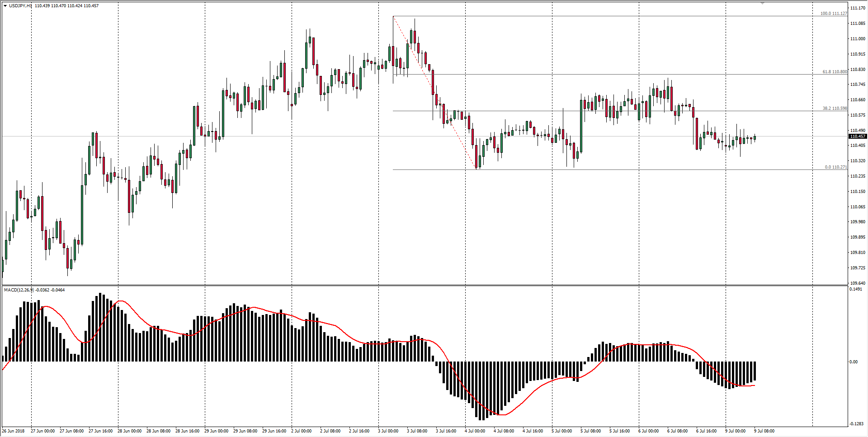Click the 5 Jul 00:00 time label
This screenshot has height=437, width=868.
click(x=561, y=431)
